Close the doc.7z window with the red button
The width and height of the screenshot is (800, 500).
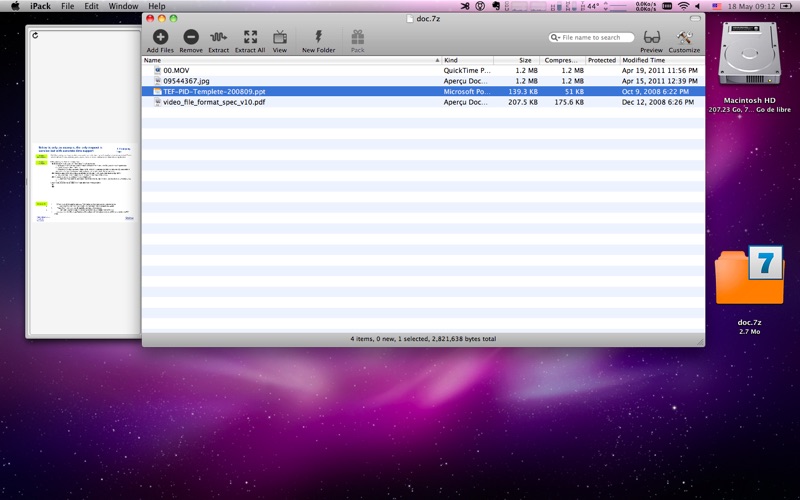point(150,18)
